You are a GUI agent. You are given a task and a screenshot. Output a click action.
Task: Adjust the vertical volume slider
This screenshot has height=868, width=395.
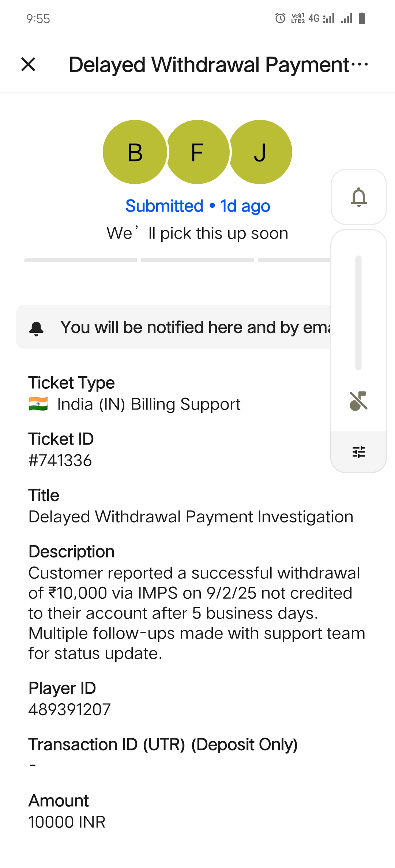click(x=358, y=312)
